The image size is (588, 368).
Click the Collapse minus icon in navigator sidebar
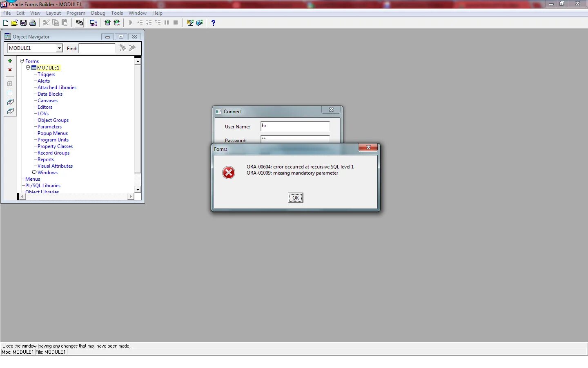point(10,93)
